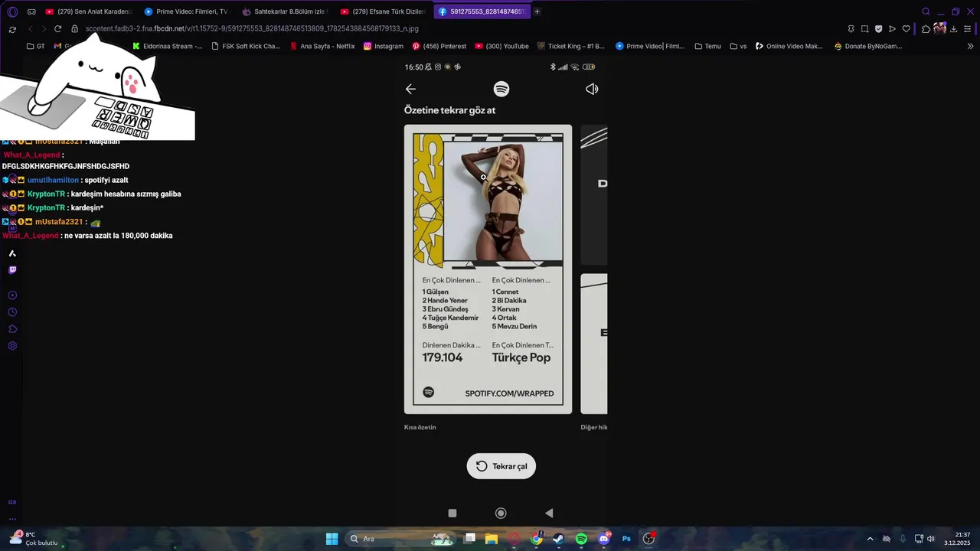The height and width of the screenshot is (551, 980).
Task: Open the Ticket King bookmark
Action: point(571,46)
